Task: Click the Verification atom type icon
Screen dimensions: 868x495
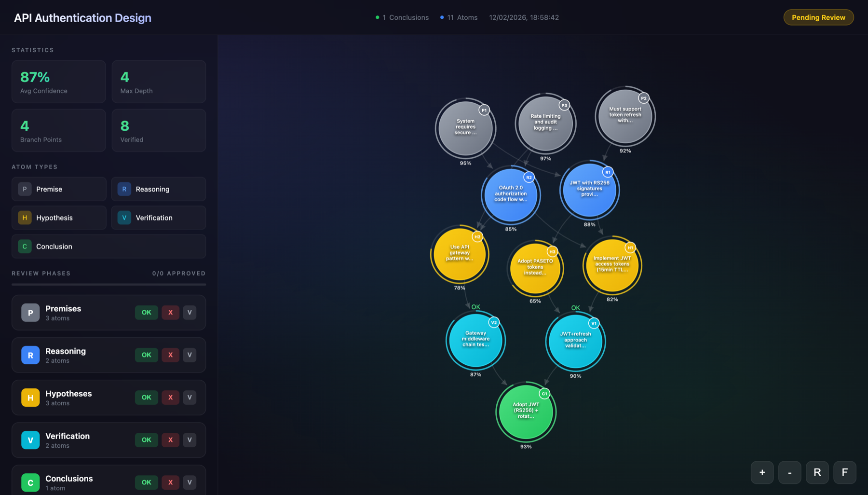Action: point(124,218)
